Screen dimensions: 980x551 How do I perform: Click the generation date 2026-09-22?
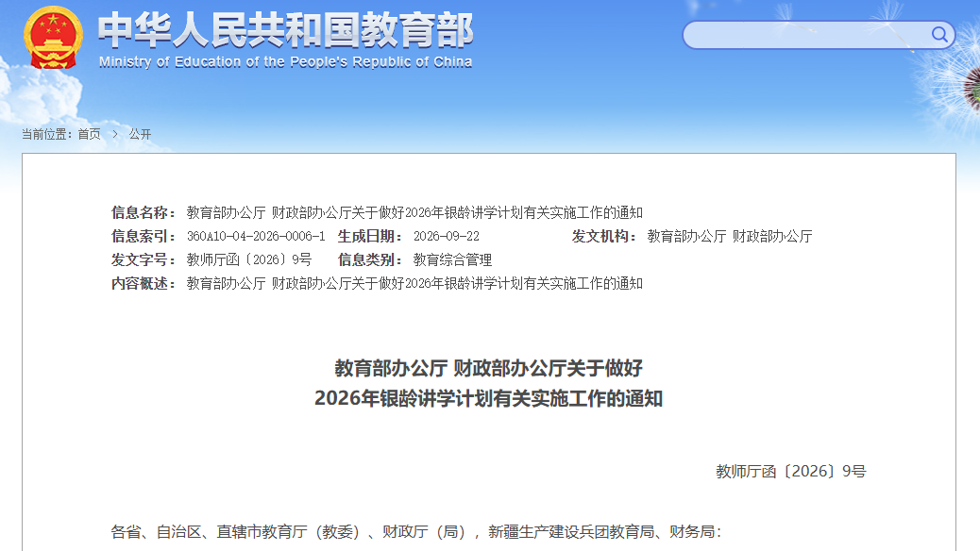[447, 237]
